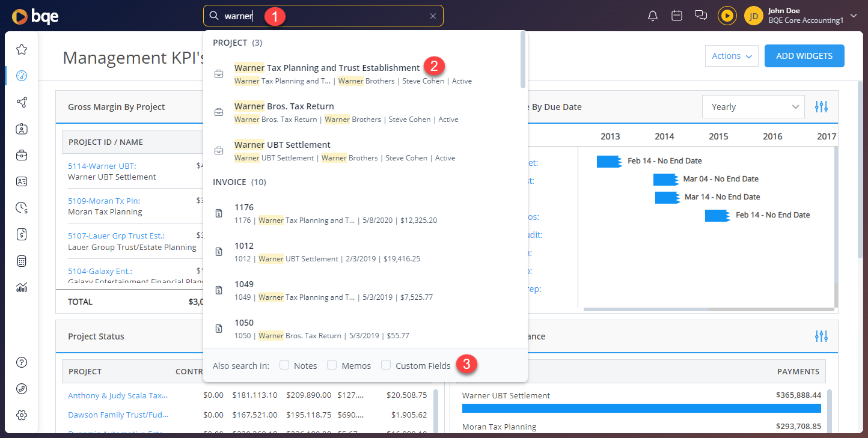Enable the Notes search checkbox
This screenshot has width=868, height=438.
[x=284, y=365]
